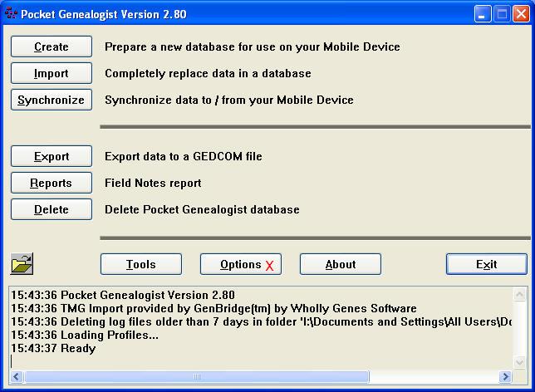Open Options with red X
535x392 pixels.
[x=241, y=264]
